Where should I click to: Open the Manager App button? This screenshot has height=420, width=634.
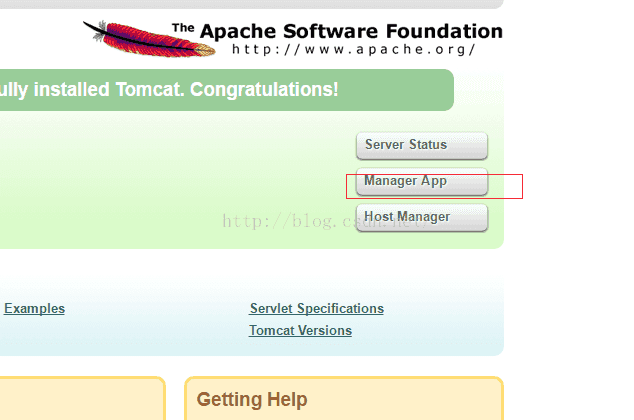tap(422, 182)
